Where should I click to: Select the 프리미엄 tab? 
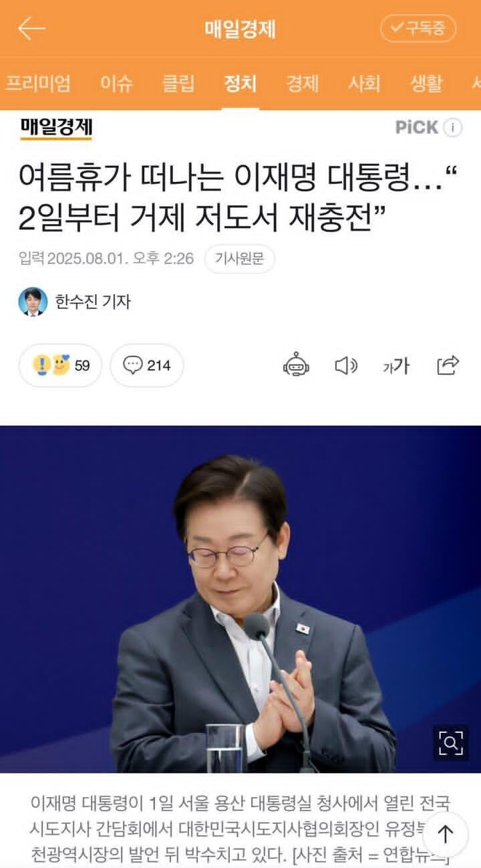(x=38, y=84)
